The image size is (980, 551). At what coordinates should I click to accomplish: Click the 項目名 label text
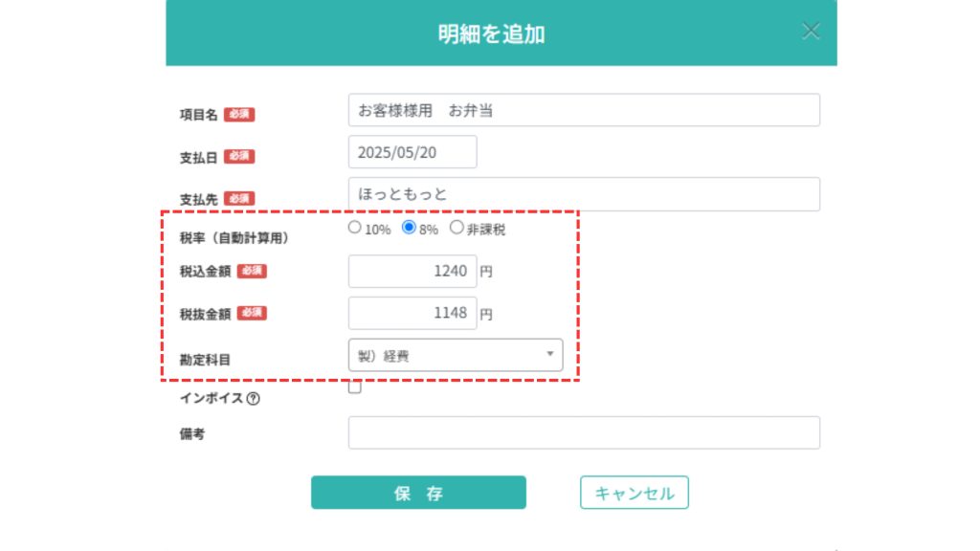point(199,115)
